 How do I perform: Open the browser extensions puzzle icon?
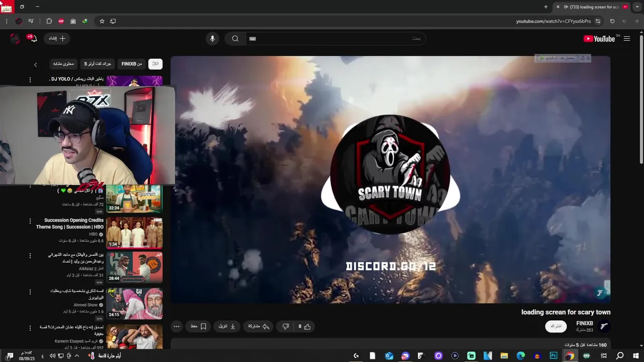49,21
